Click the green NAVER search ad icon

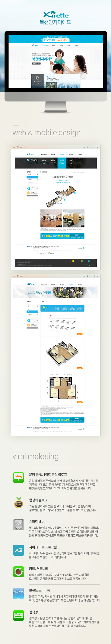(18, 615)
